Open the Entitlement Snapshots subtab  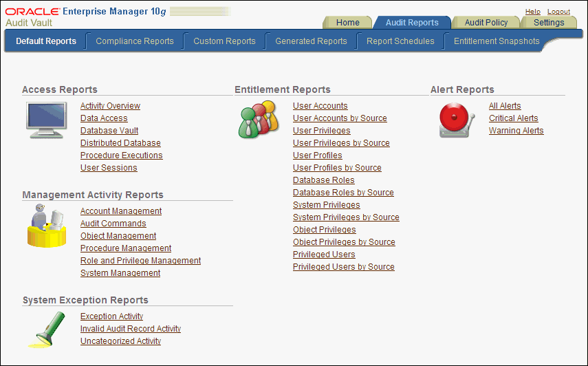pyautogui.click(x=497, y=41)
